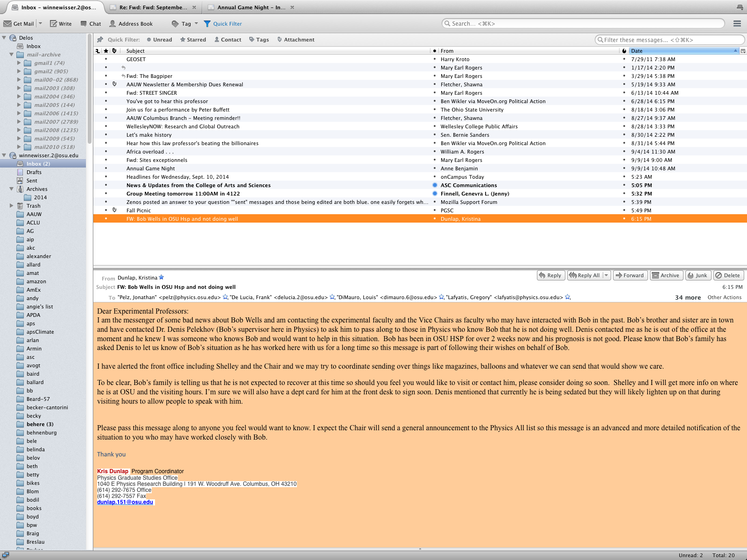Select the Inbox winnewisser tab
This screenshot has width=747, height=560.
coord(54,7)
